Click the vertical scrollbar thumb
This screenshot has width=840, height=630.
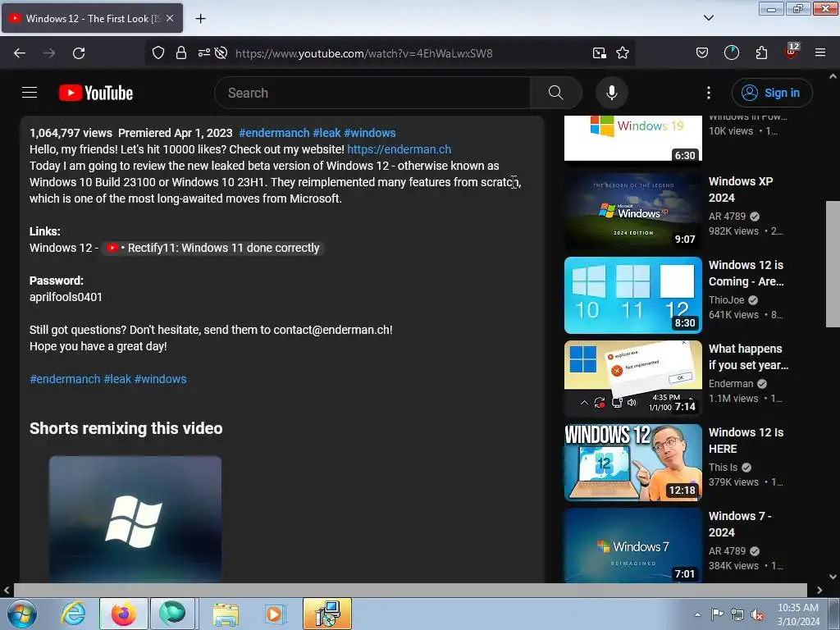[833, 264]
